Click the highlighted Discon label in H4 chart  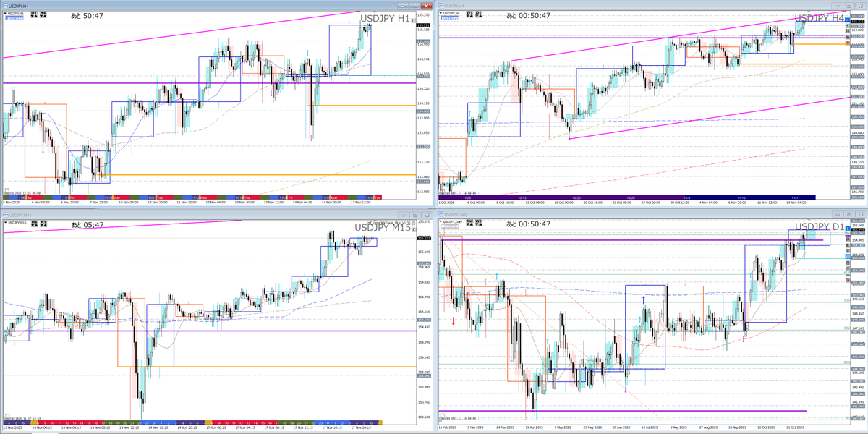pyautogui.click(x=450, y=18)
